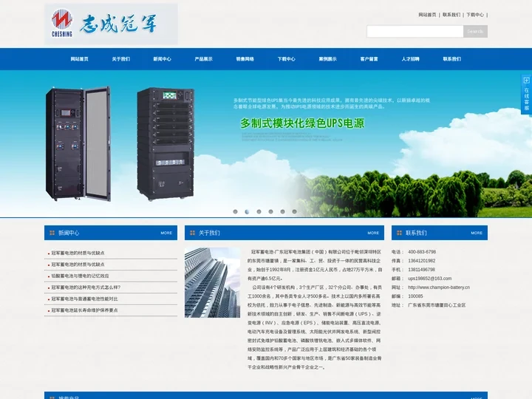Focus the search text box

tap(415, 31)
